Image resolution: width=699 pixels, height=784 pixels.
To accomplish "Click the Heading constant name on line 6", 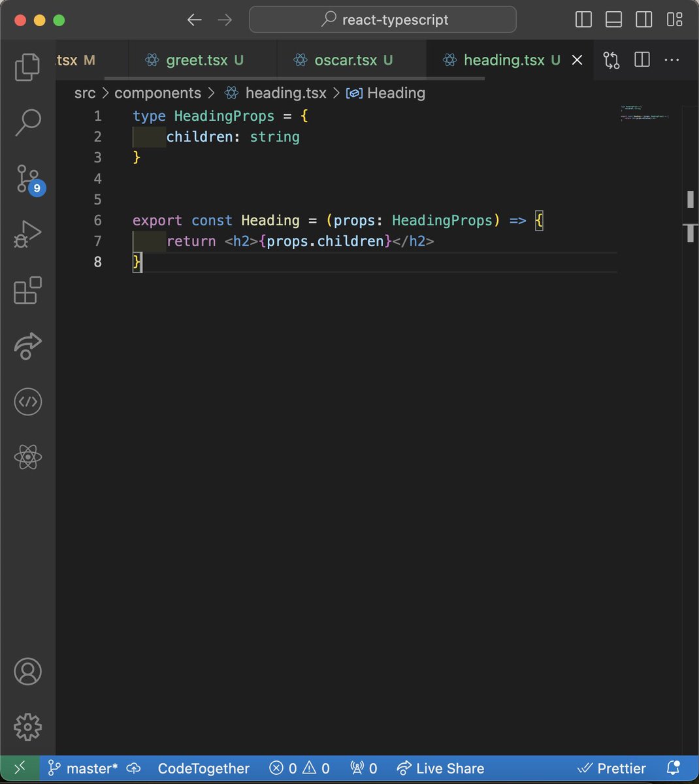I will (270, 221).
